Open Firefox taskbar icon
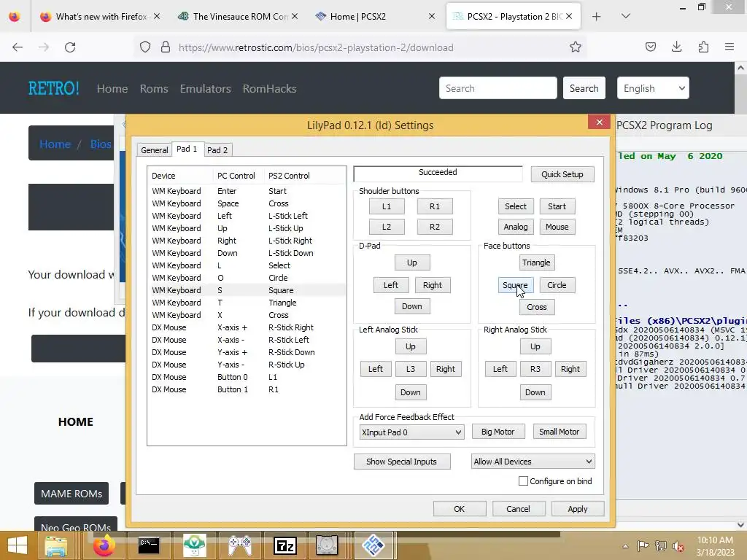This screenshot has height=560, width=747. [104, 545]
